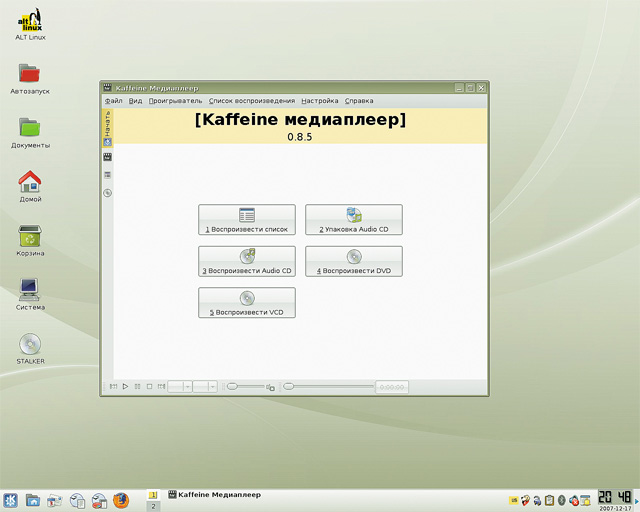Launch the fifth taskbar launcher with globe
The width and height of the screenshot is (640, 512).
[99, 501]
